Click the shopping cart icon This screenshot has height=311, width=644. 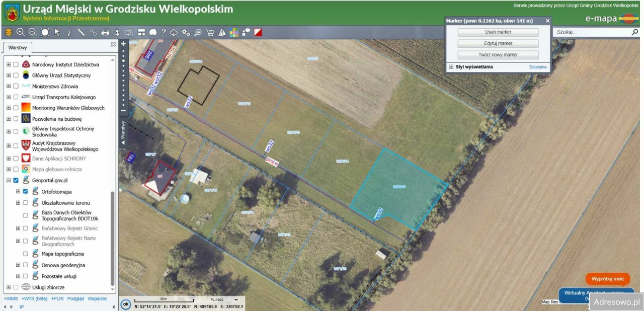(x=210, y=32)
